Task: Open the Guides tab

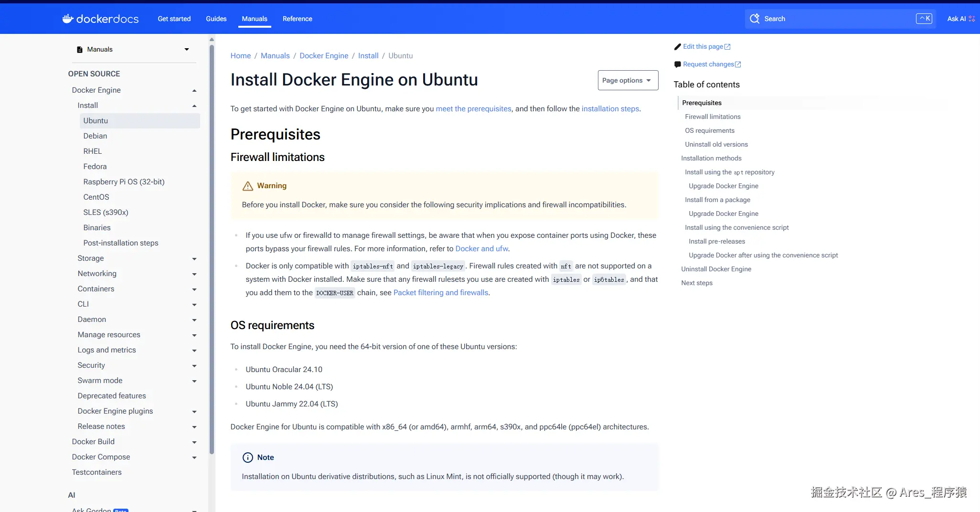Action: [x=216, y=19]
